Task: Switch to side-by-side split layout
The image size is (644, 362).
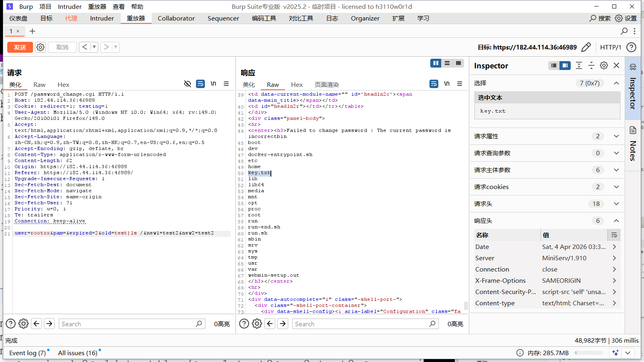Action: coord(436,63)
